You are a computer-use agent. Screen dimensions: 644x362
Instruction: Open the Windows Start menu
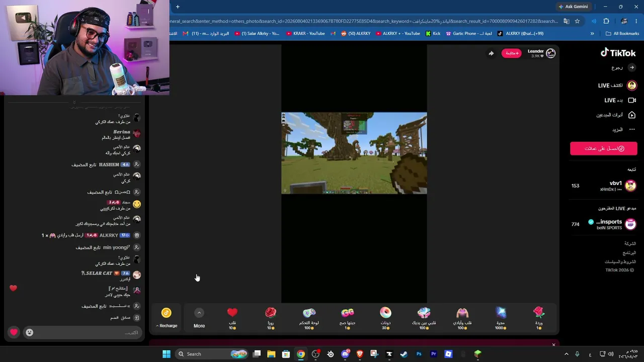[167, 354]
